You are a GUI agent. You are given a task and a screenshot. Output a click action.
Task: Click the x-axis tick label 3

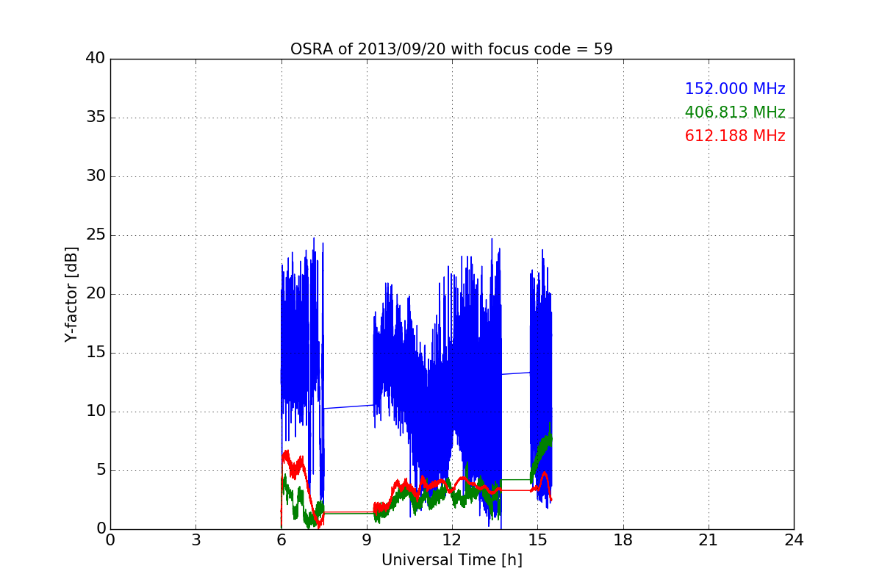click(196, 539)
